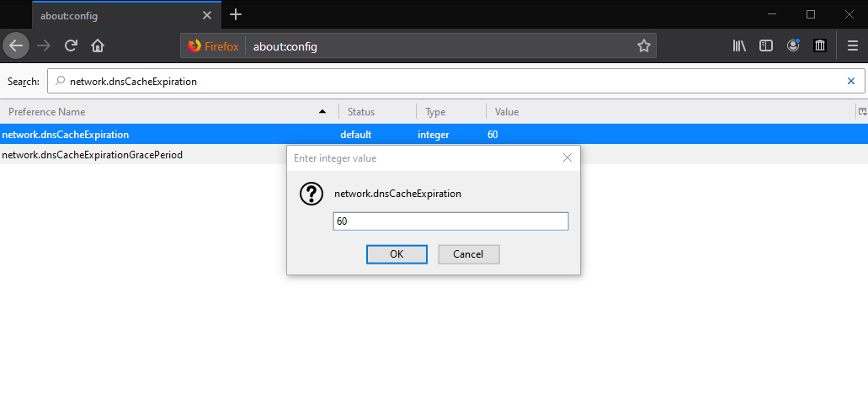Click the forward navigation arrow
868x416 pixels.
[43, 46]
